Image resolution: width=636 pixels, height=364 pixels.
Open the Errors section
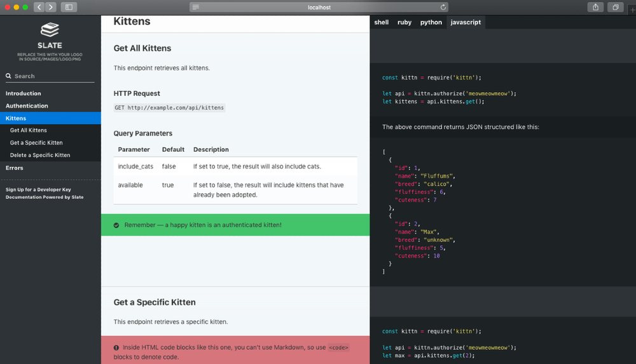15,168
